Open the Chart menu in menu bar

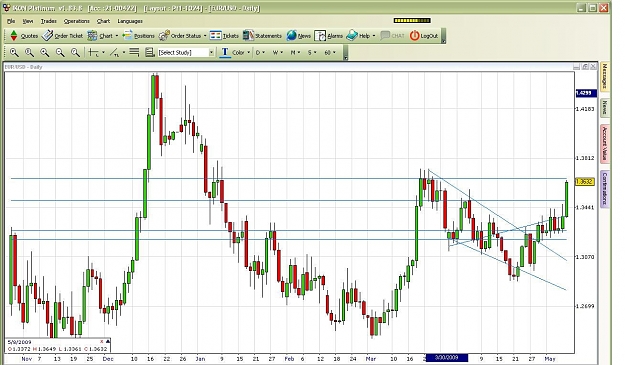[103, 21]
